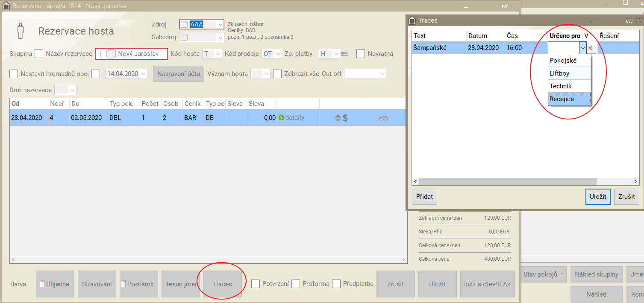
Task: Open the green detaily arrow icon
Action: click(281, 118)
